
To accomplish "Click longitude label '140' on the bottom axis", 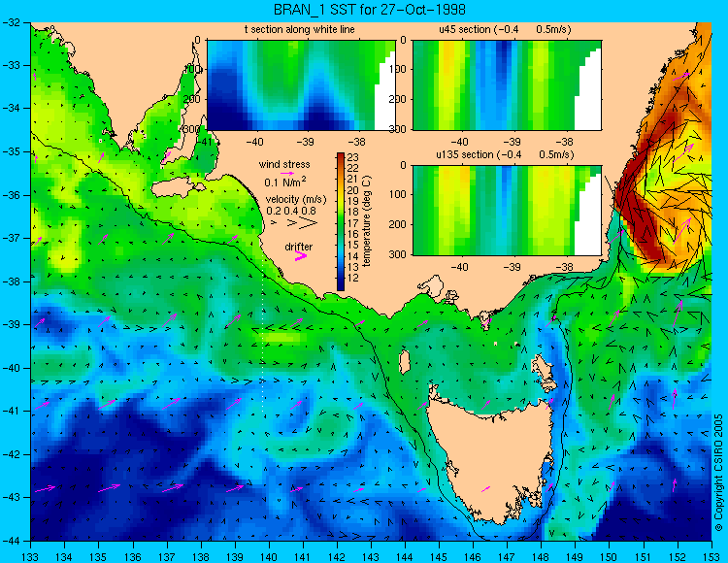I will (x=268, y=557).
